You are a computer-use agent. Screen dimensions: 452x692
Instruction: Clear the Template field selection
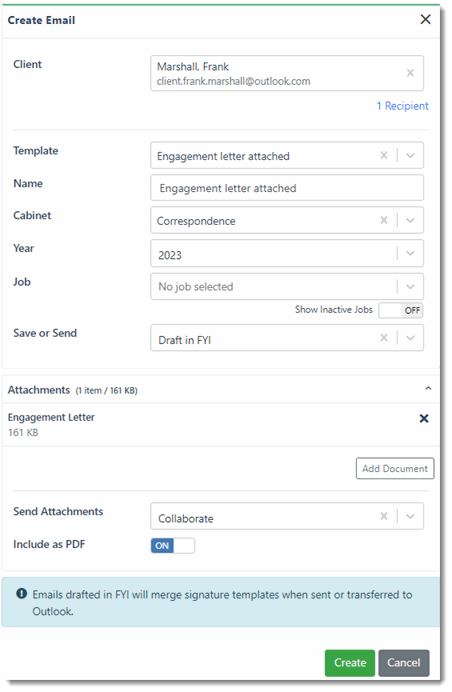(384, 155)
